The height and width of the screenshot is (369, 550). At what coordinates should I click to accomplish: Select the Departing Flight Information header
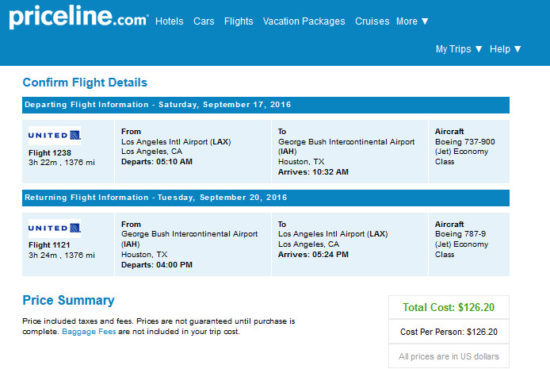pyautogui.click(x=266, y=105)
